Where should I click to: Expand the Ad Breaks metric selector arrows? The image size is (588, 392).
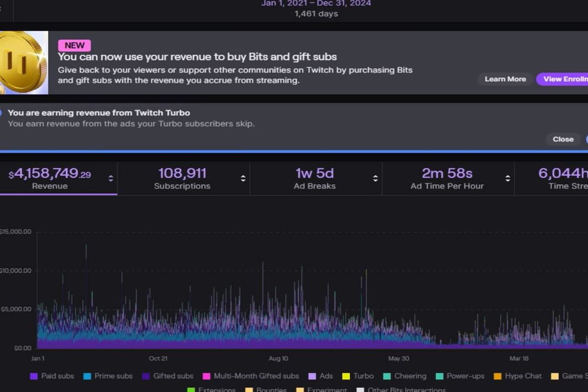[375, 179]
